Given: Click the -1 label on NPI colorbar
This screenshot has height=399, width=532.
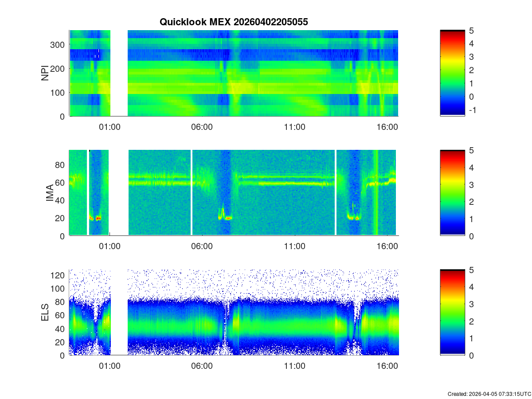Looking at the screenshot, I should tap(472, 110).
